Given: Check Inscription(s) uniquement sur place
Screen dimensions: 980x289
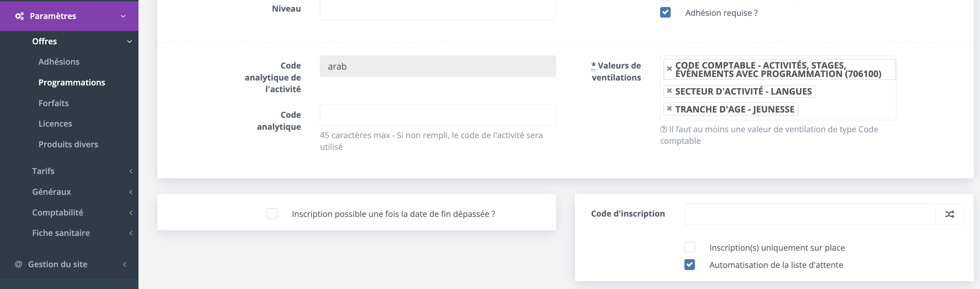Looking at the screenshot, I should point(689,248).
